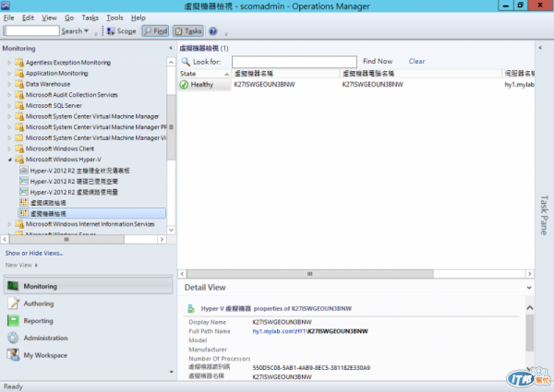Open Hyper-V 2012 R2 second performance view icon
Viewport: 554px width, 392px height.
pyautogui.click(x=24, y=182)
